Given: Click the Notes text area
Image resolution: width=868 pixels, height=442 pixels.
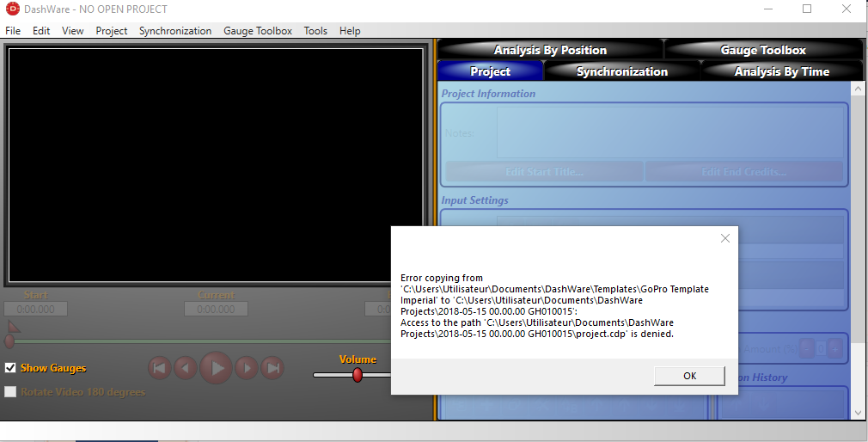Looking at the screenshot, I should [669, 132].
